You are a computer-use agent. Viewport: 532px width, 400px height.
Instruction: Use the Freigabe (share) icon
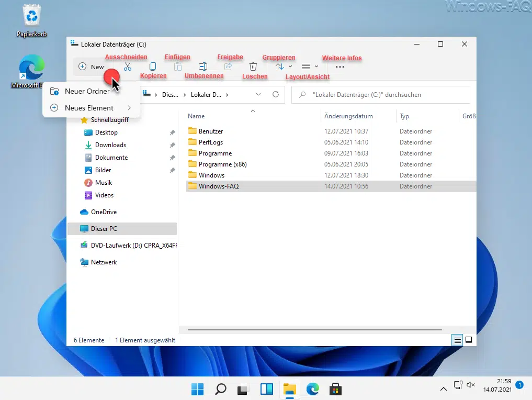point(229,66)
